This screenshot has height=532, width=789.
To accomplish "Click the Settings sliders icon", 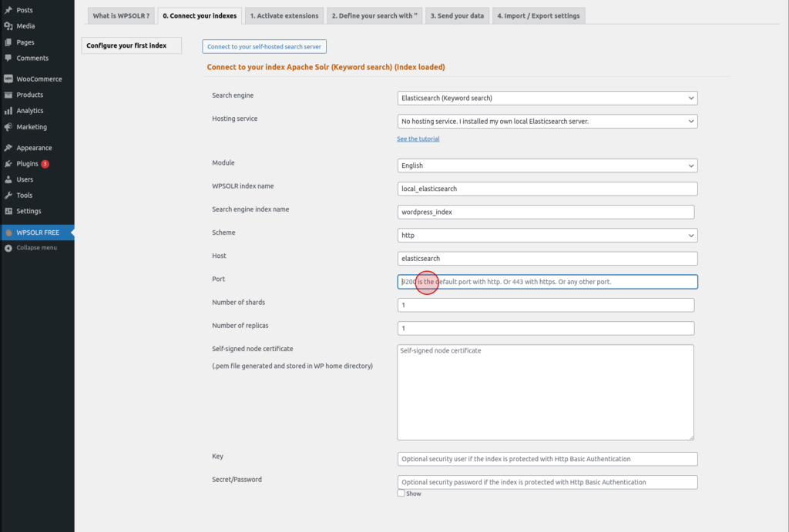I will [8, 211].
